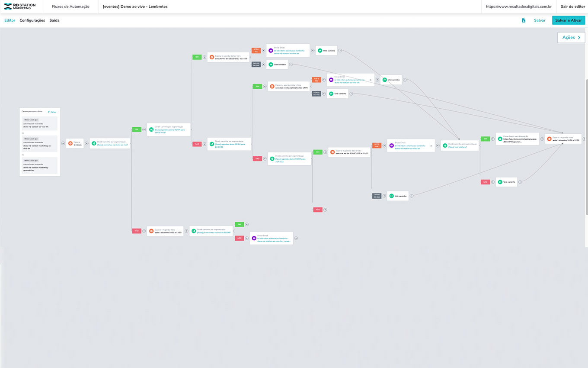Image resolution: width=588 pixels, height=368 pixels.
Task: Click the pencil Editar link in entry conditions card
Action: pyautogui.click(x=52, y=112)
